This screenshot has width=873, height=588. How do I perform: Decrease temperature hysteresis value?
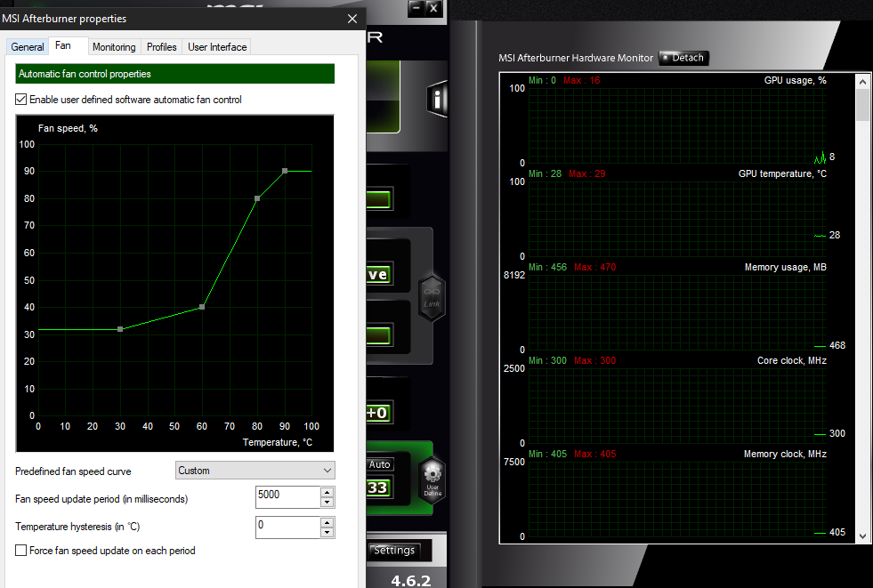327,532
